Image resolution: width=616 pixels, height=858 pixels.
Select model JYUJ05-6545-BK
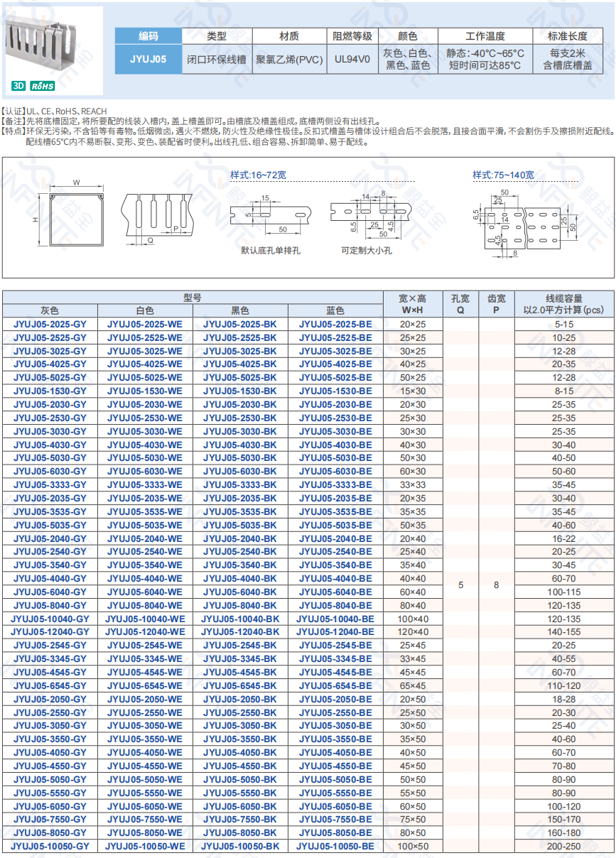coord(240,685)
